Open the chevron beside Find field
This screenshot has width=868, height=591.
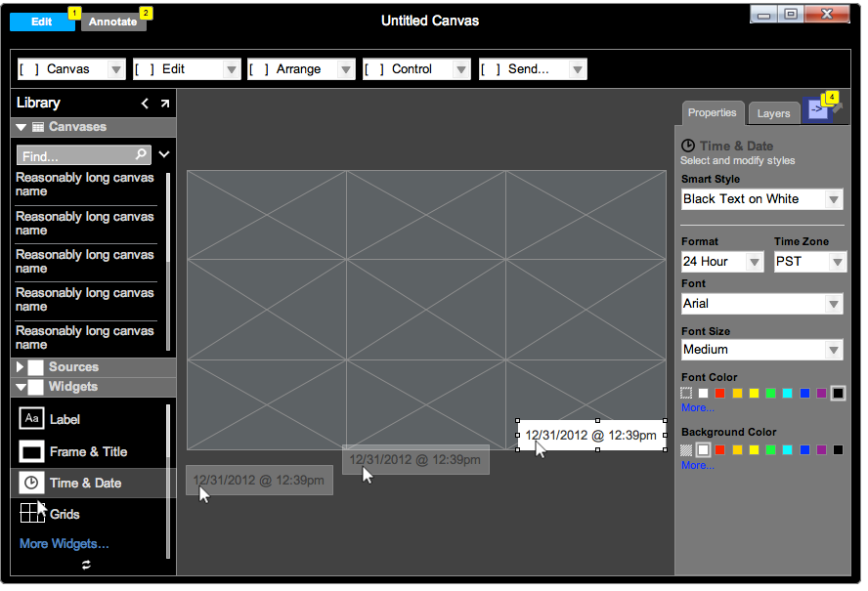tap(164, 154)
